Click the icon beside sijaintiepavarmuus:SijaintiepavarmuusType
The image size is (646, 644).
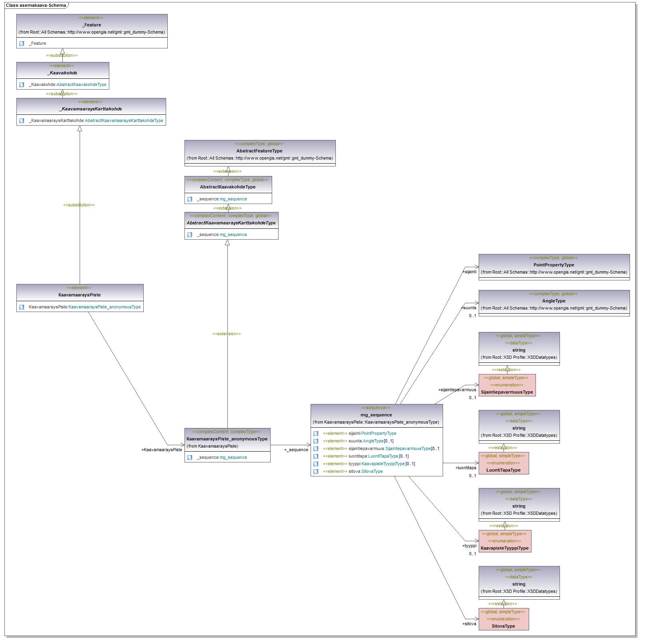316,449
